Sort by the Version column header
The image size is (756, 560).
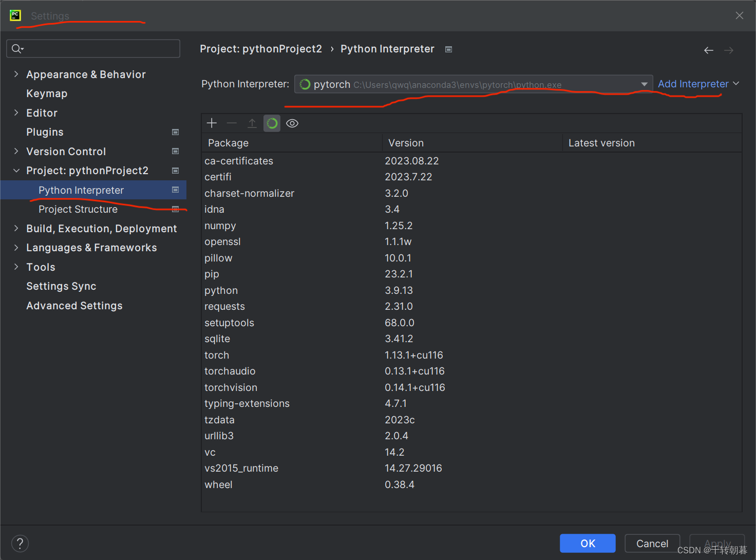(472, 143)
